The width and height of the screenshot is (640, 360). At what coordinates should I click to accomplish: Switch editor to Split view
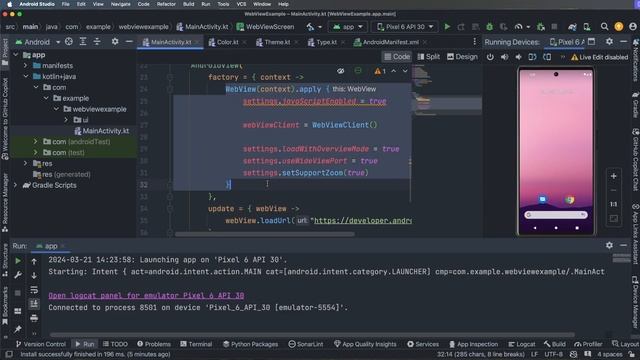(x=429, y=57)
